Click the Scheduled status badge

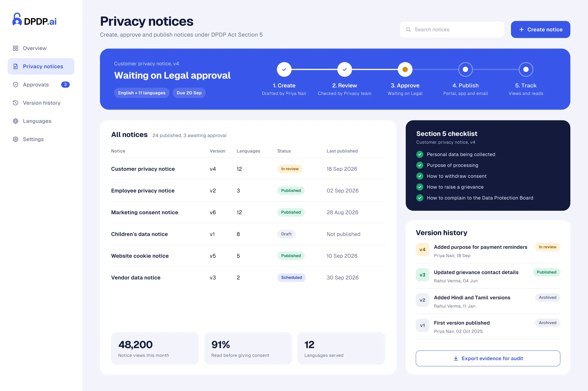click(291, 278)
